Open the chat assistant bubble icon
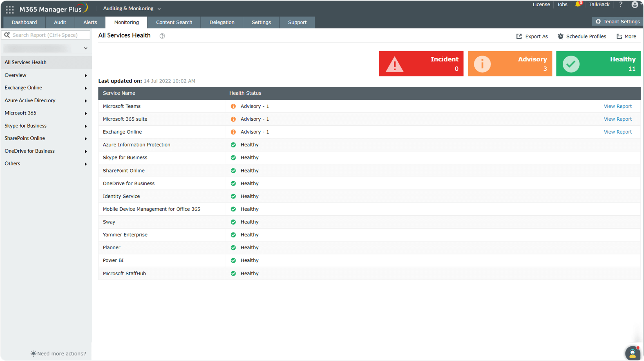Image resolution: width=644 pixels, height=361 pixels. (x=633, y=353)
